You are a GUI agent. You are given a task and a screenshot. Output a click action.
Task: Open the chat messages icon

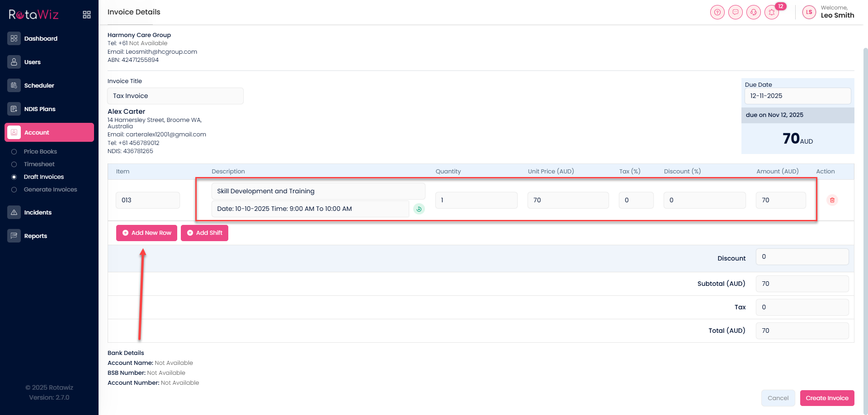point(735,12)
